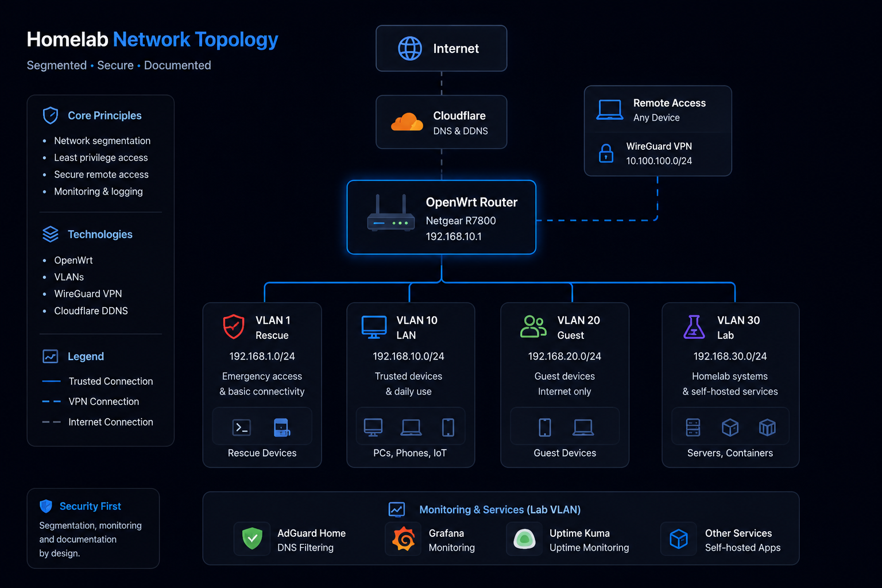Click the Secure remote access bullet
Screen dimensions: 882x588
click(101, 175)
